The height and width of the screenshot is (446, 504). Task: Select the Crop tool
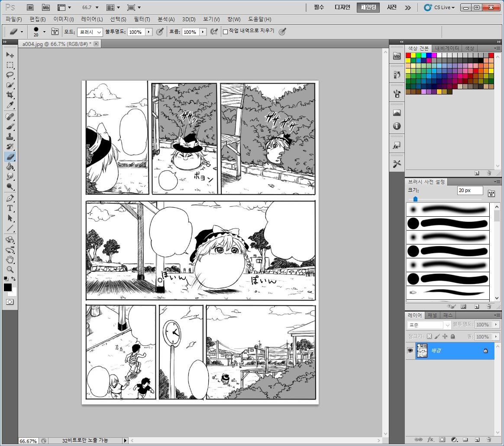(10, 95)
